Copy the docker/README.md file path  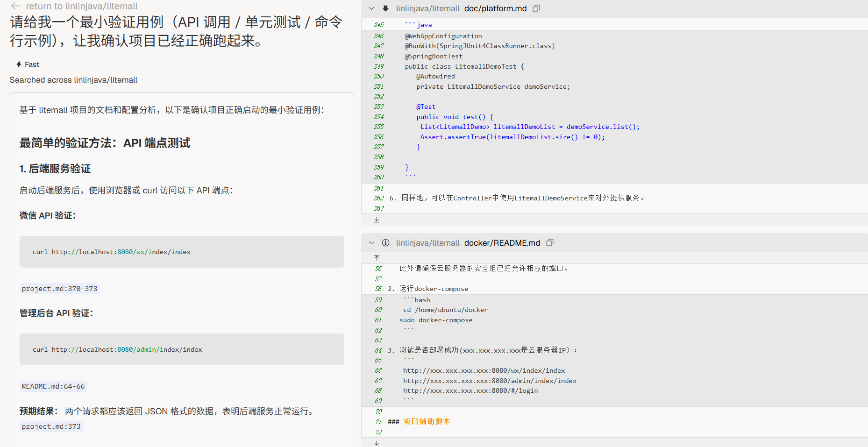click(x=550, y=243)
